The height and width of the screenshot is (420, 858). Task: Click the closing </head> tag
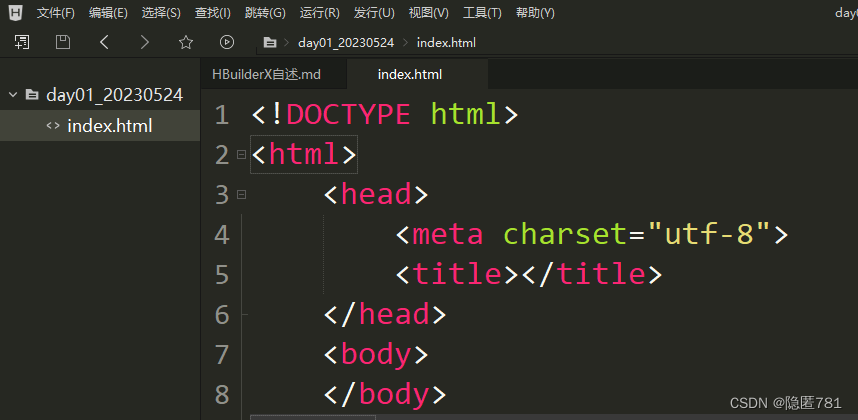click(x=385, y=314)
